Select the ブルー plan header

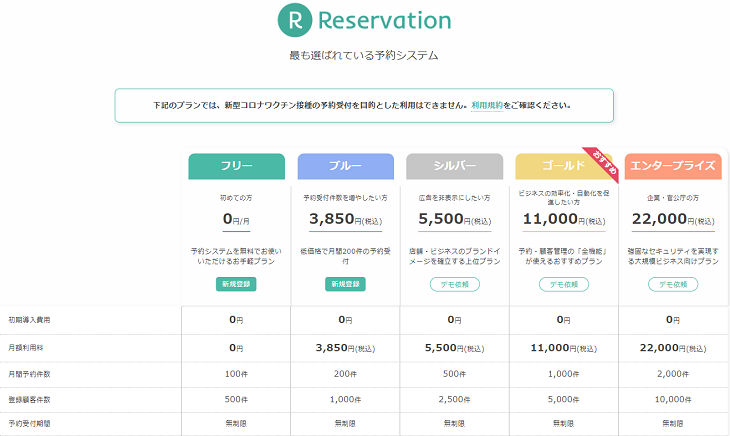click(345, 166)
